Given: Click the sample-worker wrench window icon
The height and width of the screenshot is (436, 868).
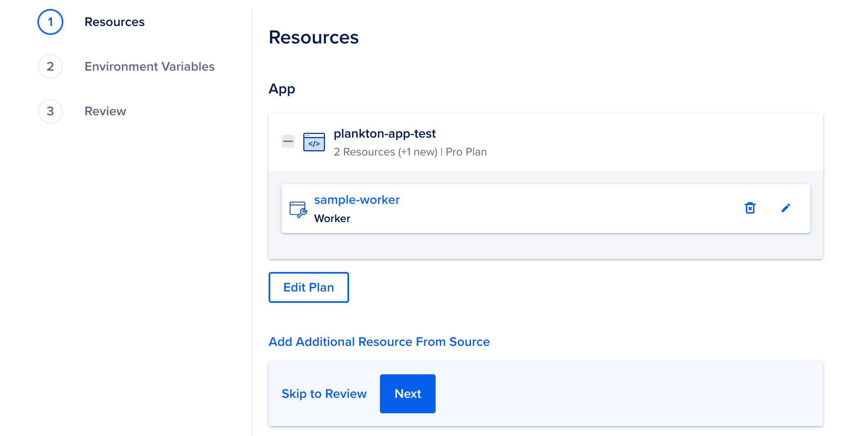Looking at the screenshot, I should 298,209.
